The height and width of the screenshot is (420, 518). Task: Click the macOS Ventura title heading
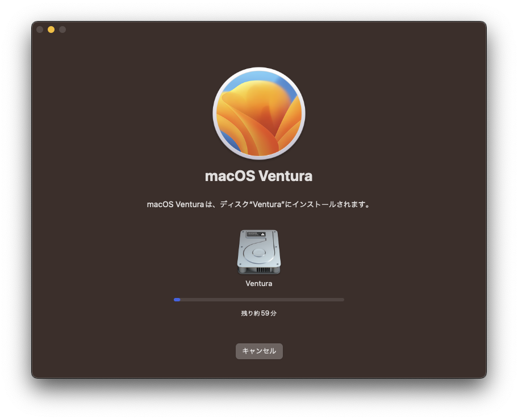click(258, 176)
